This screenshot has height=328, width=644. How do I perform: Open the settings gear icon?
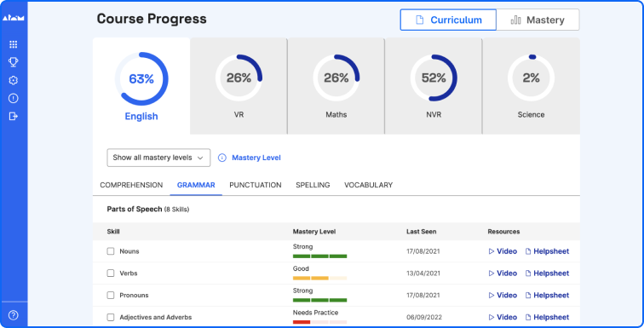pos(13,80)
